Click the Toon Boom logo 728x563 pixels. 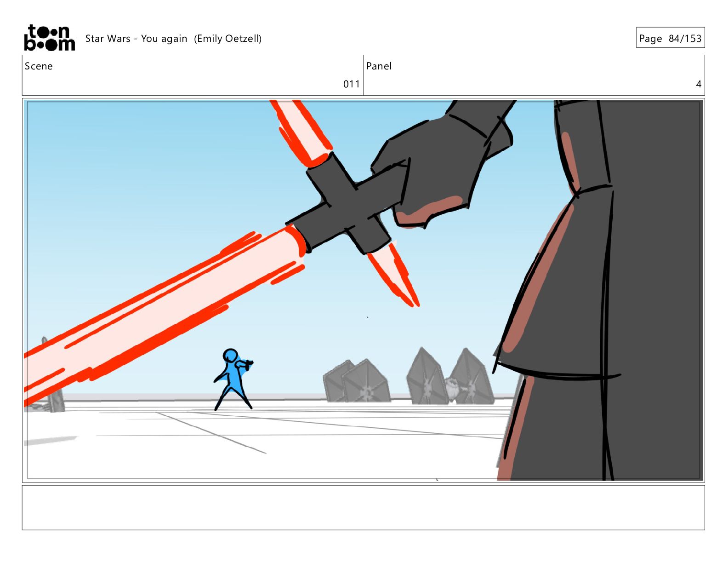(x=49, y=38)
